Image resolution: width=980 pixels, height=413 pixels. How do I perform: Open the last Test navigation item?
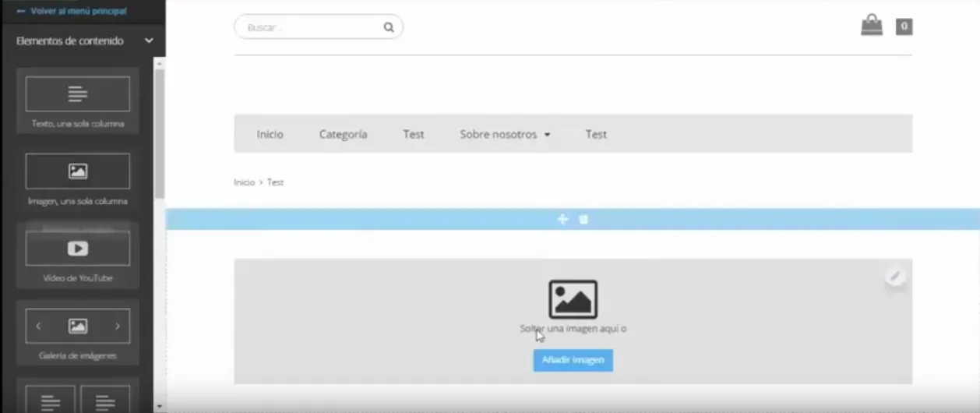(x=596, y=134)
